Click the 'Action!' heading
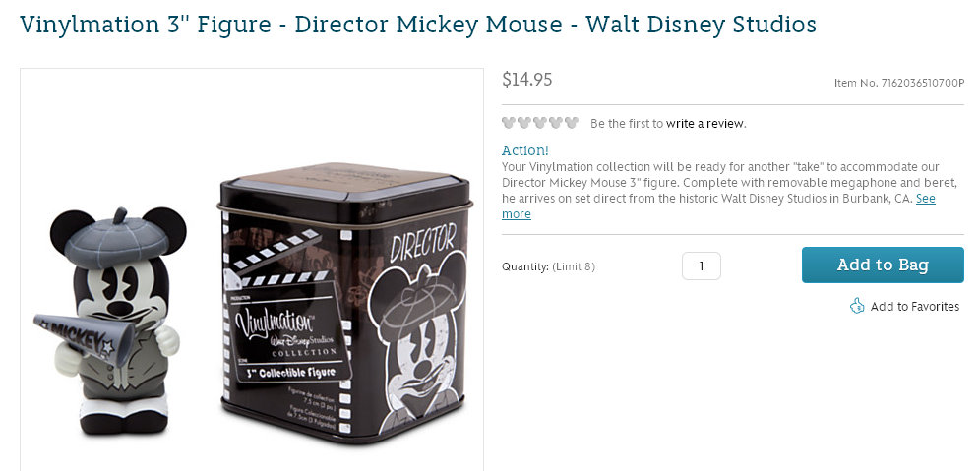This screenshot has width=980, height=471. [525, 150]
